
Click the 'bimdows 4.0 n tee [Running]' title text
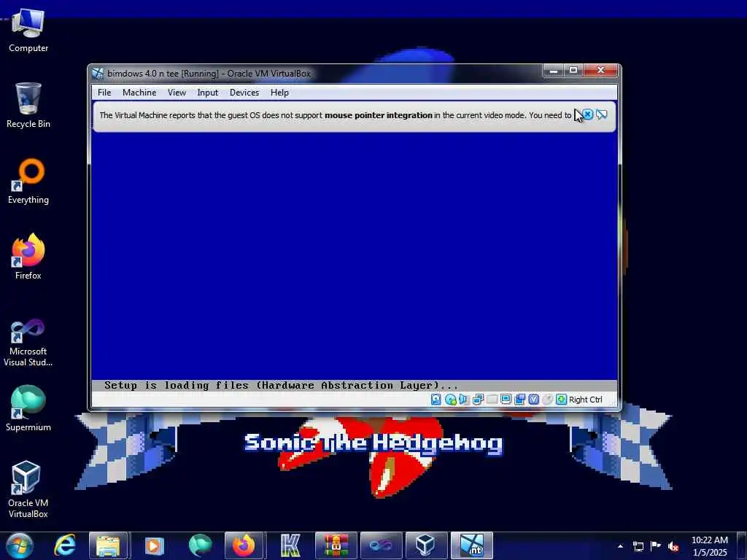coord(163,74)
